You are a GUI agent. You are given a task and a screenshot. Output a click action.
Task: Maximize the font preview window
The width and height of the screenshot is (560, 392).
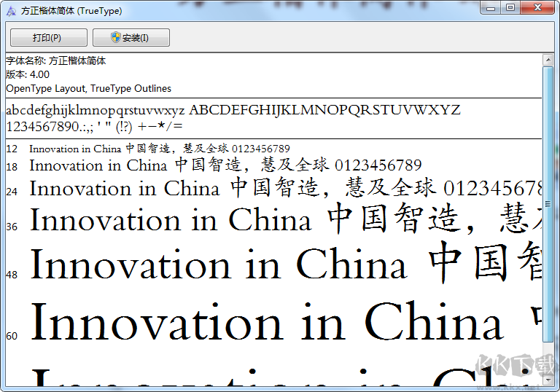pos(510,8)
